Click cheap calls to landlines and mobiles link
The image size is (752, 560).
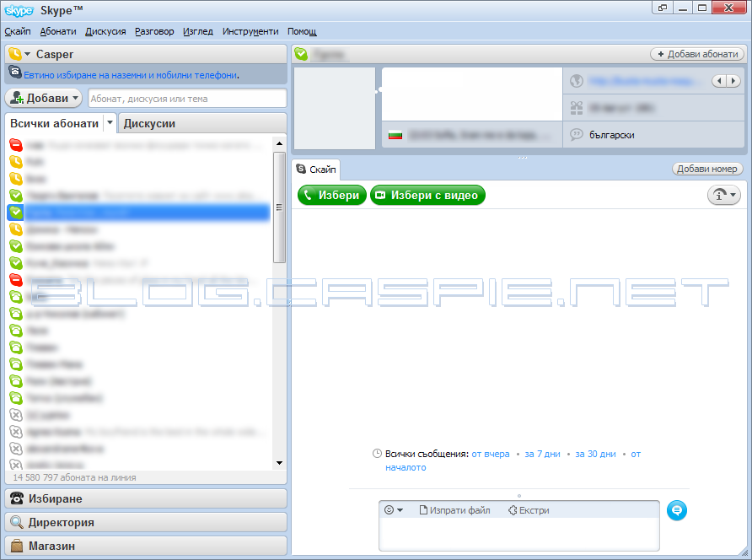click(131, 75)
